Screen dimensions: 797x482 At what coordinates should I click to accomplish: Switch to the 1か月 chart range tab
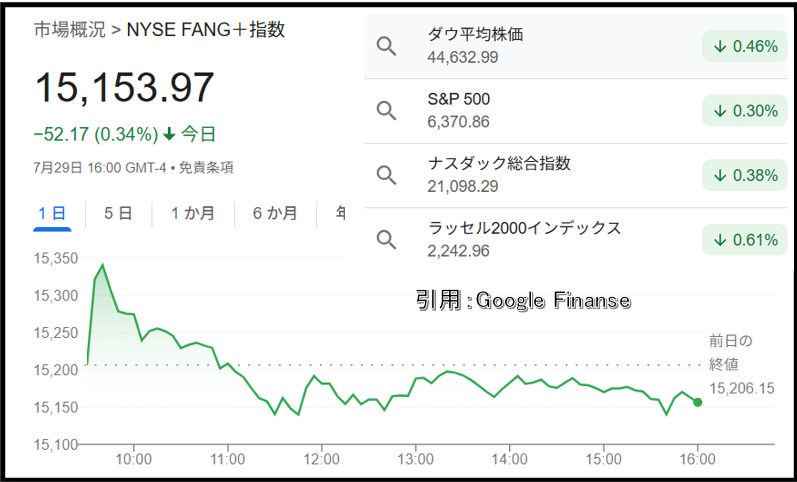click(x=193, y=213)
